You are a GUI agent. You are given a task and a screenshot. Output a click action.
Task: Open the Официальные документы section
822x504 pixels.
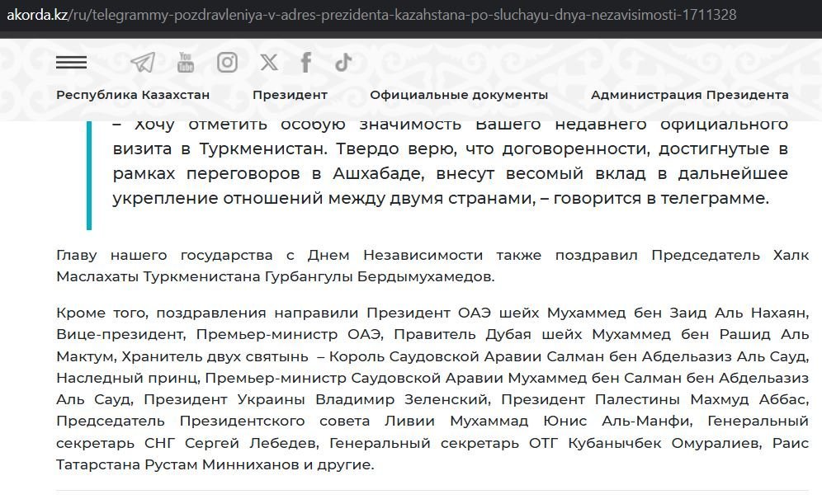click(459, 95)
